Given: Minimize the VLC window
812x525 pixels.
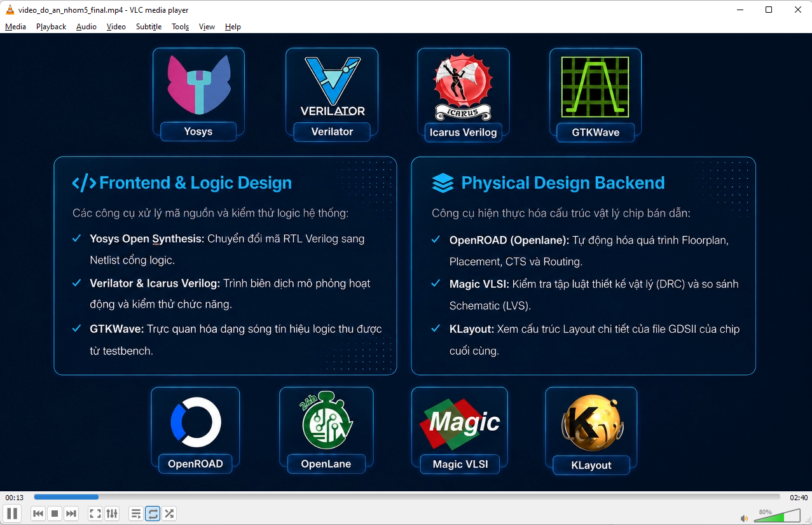Looking at the screenshot, I should tap(740, 10).
